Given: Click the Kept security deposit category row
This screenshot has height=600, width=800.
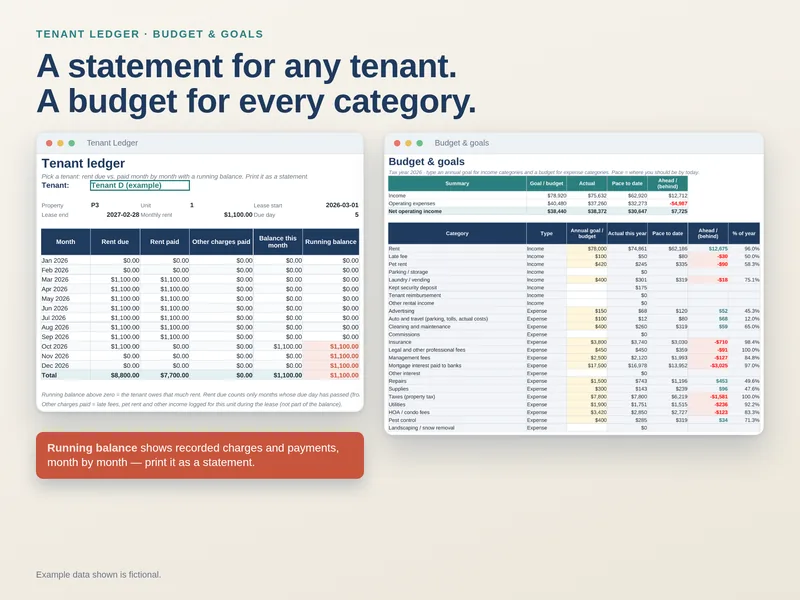Looking at the screenshot, I should (x=574, y=288).
